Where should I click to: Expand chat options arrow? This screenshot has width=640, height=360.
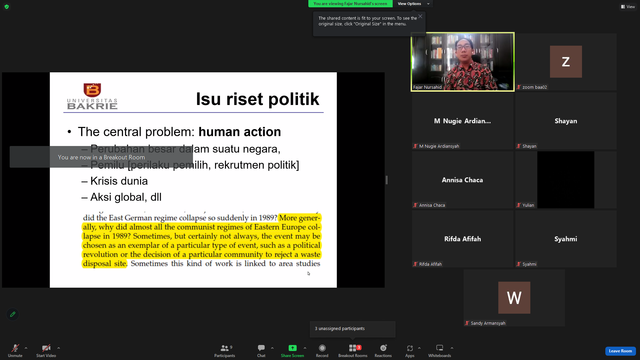click(272, 348)
